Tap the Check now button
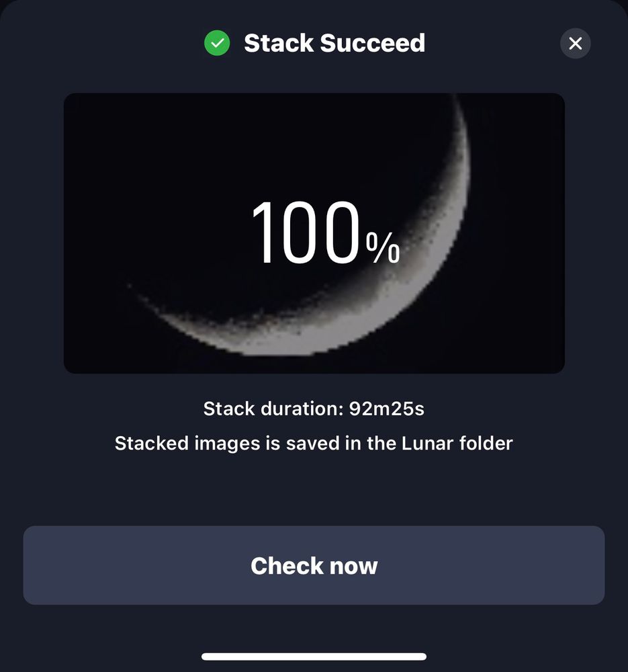This screenshot has width=628, height=672. click(x=314, y=565)
